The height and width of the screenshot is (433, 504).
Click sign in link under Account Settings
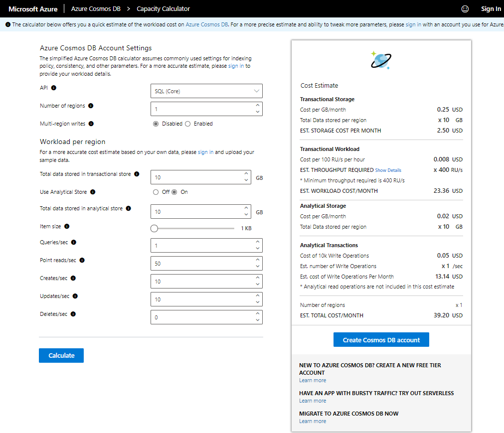236,66
